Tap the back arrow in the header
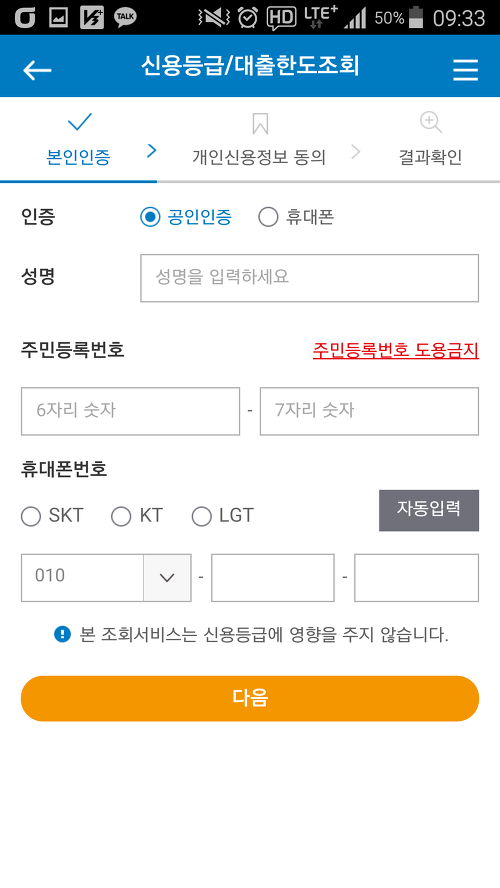 [x=37, y=70]
